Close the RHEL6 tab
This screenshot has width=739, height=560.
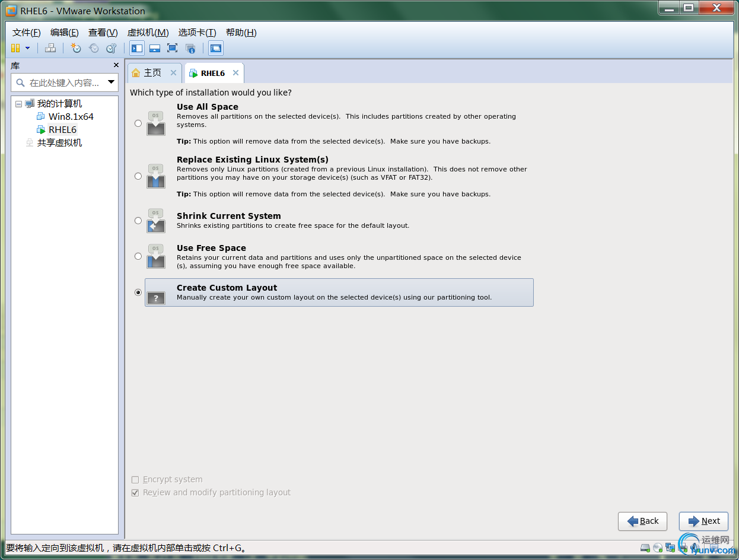(x=235, y=73)
